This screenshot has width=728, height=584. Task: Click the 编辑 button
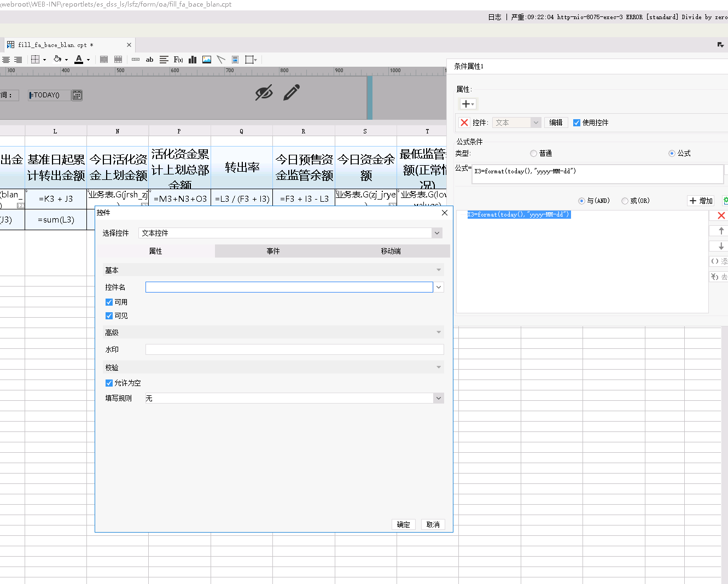(x=556, y=122)
